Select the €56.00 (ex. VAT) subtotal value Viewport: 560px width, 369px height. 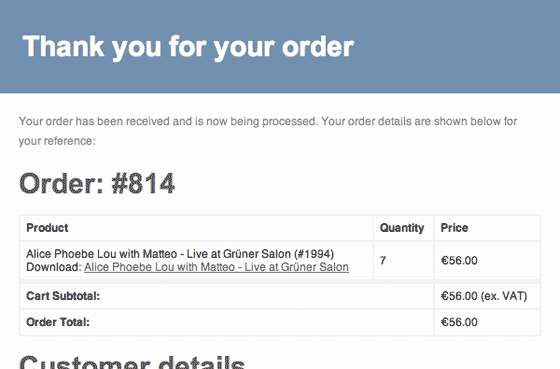pos(484,296)
